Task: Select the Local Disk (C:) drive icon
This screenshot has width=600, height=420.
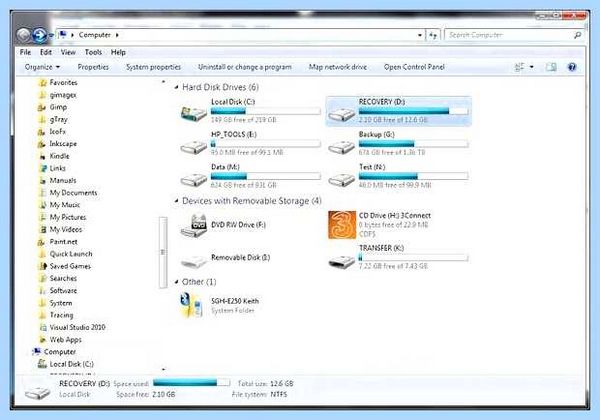Action: (194, 114)
